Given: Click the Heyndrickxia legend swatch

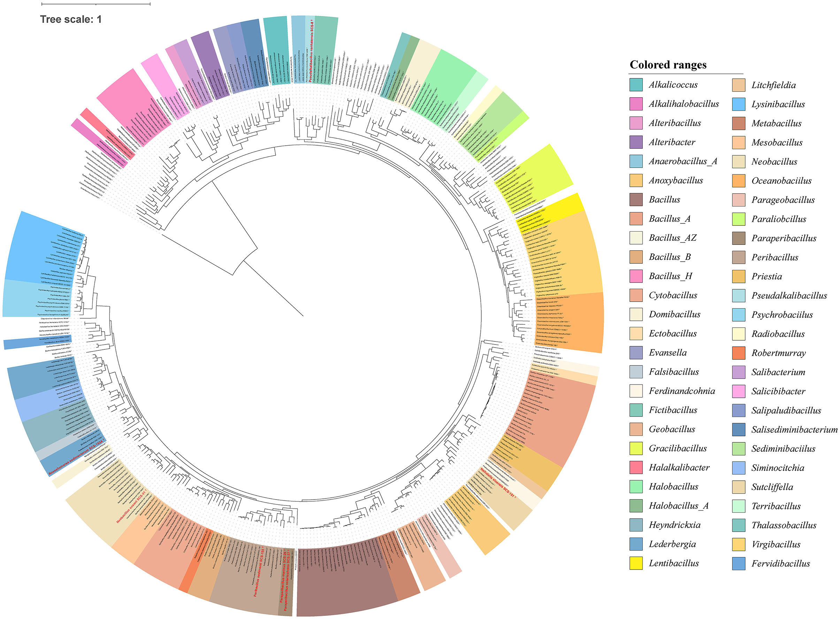Looking at the screenshot, I should (x=636, y=525).
